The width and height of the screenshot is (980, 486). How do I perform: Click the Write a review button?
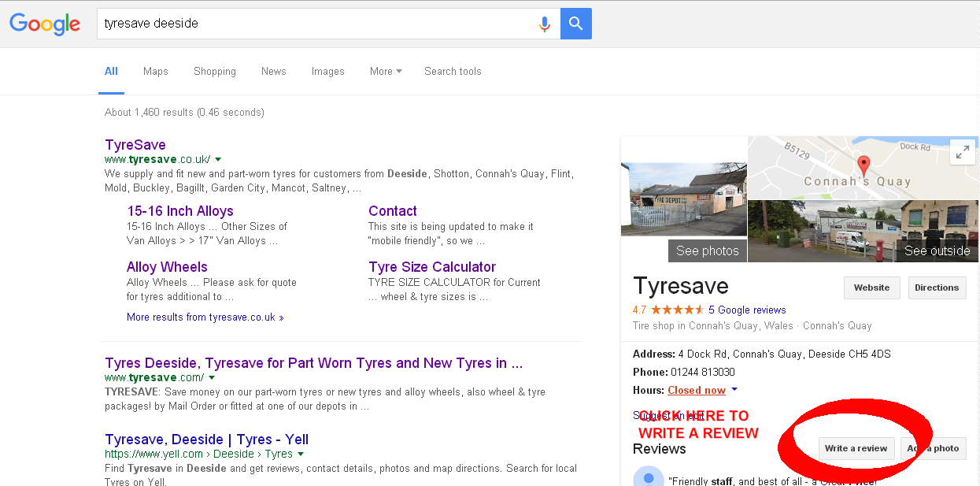(x=856, y=448)
